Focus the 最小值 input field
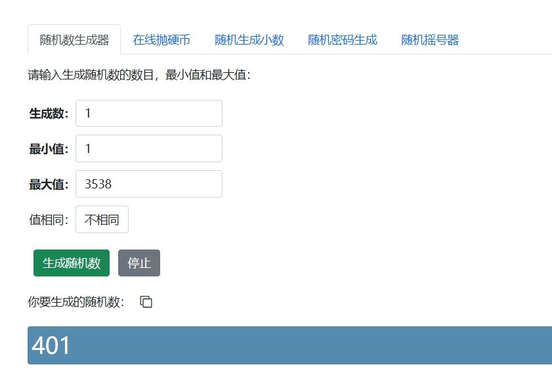The width and height of the screenshot is (552, 392). [x=149, y=148]
